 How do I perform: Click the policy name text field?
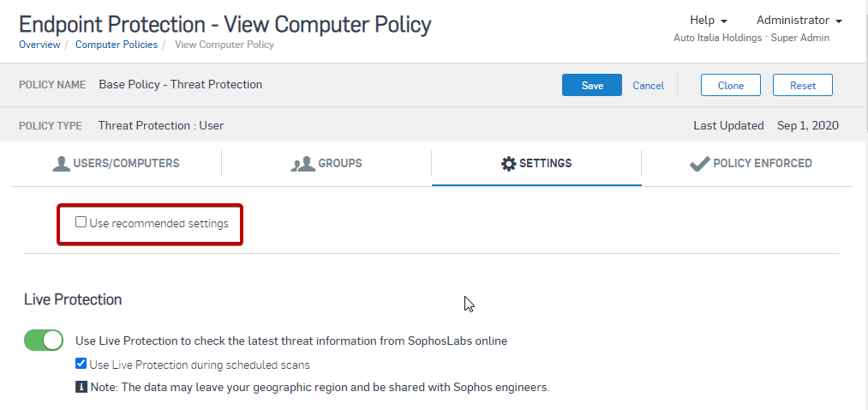(181, 85)
